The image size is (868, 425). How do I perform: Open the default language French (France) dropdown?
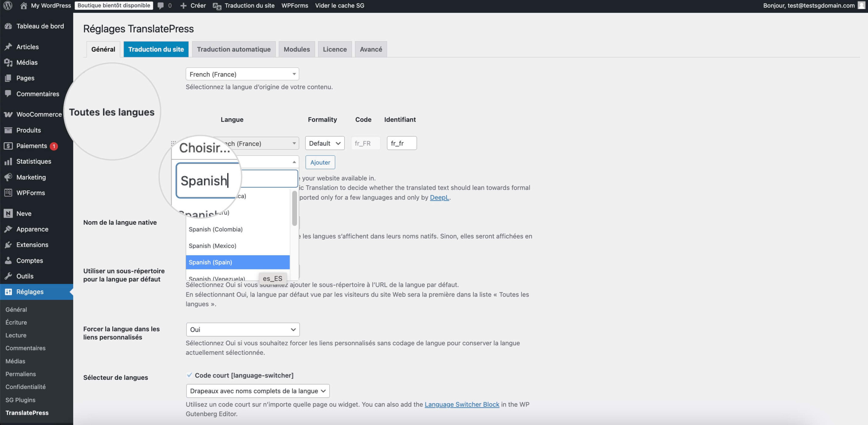[x=242, y=74]
